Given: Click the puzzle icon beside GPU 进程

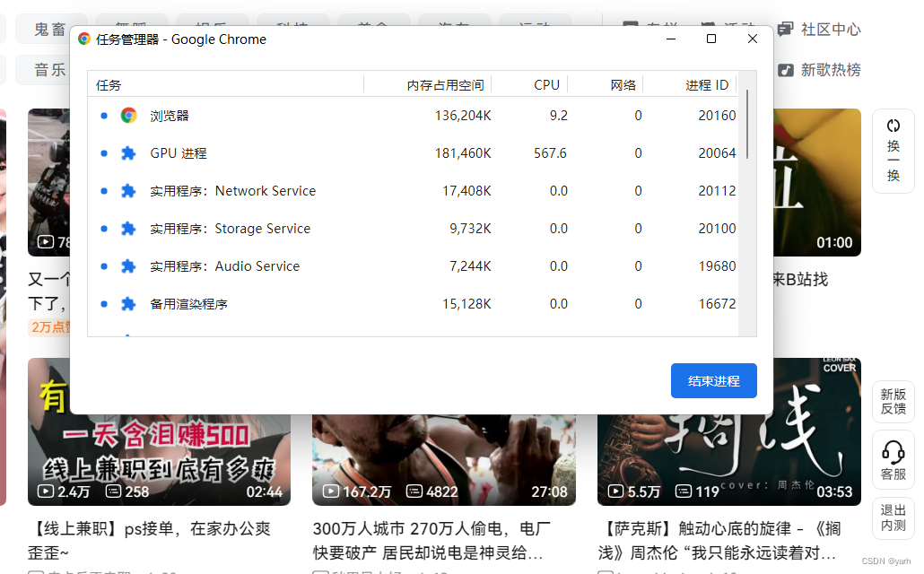Looking at the screenshot, I should tap(128, 153).
